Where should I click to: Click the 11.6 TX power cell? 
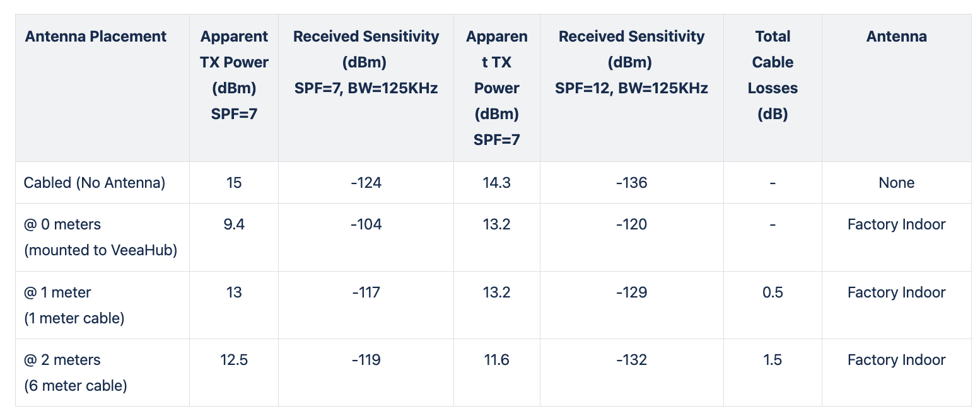(496, 360)
